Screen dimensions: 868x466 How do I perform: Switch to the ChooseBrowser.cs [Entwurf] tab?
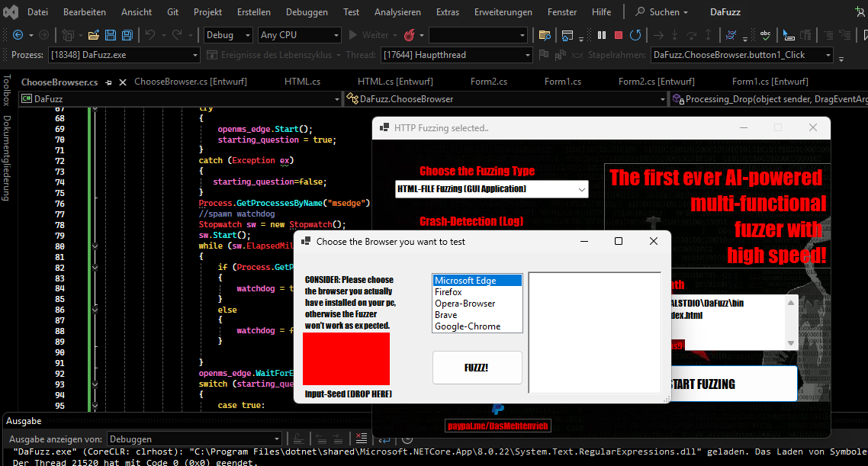pyautogui.click(x=191, y=82)
